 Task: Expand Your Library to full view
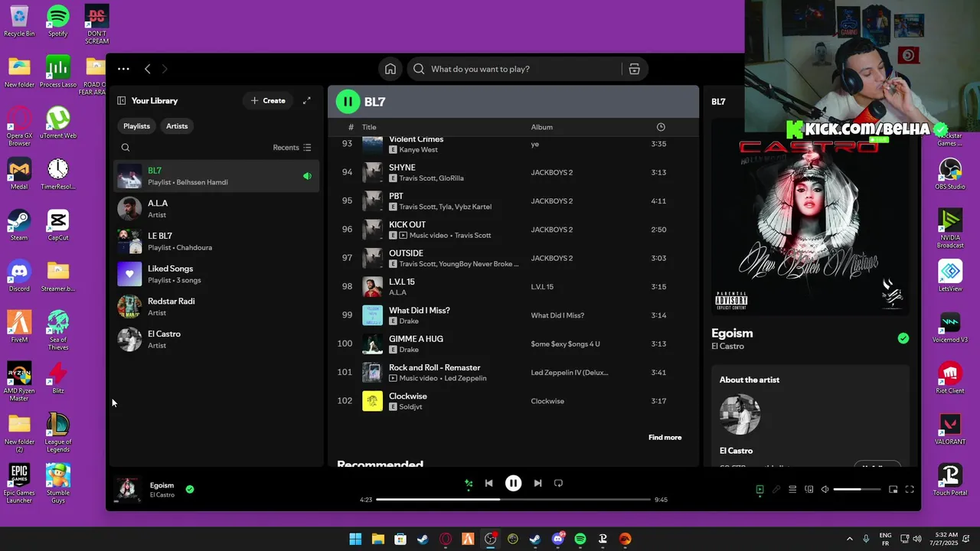pyautogui.click(x=307, y=100)
